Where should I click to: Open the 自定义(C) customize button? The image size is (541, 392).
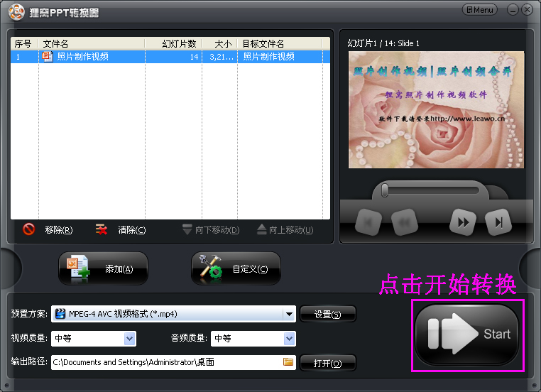pyautogui.click(x=236, y=268)
